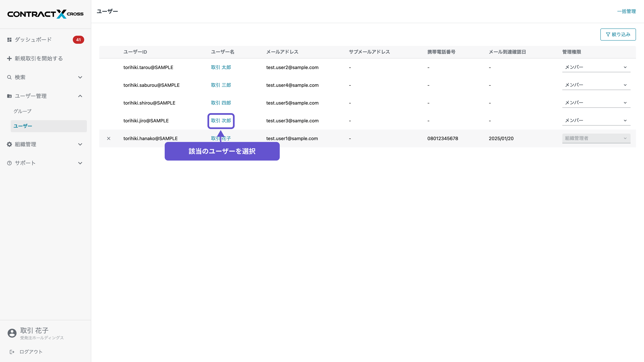Click the organization management gear icon

coord(9,144)
